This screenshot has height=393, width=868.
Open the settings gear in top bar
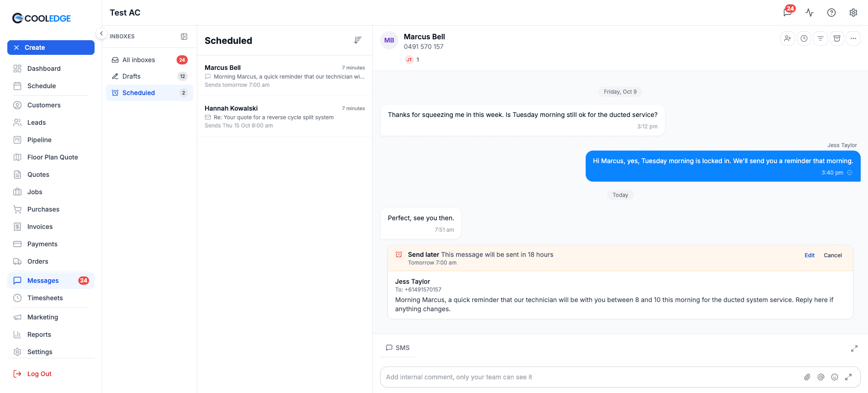[x=853, y=12]
